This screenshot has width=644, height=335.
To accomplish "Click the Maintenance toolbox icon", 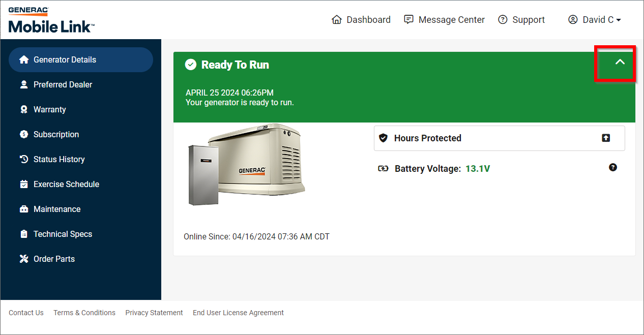I will pos(24,209).
